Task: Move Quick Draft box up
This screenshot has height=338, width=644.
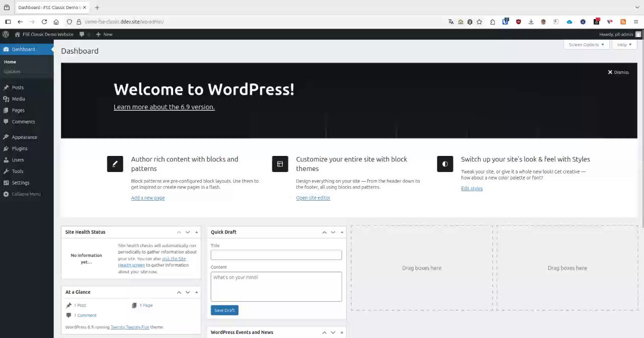Action: (325, 232)
